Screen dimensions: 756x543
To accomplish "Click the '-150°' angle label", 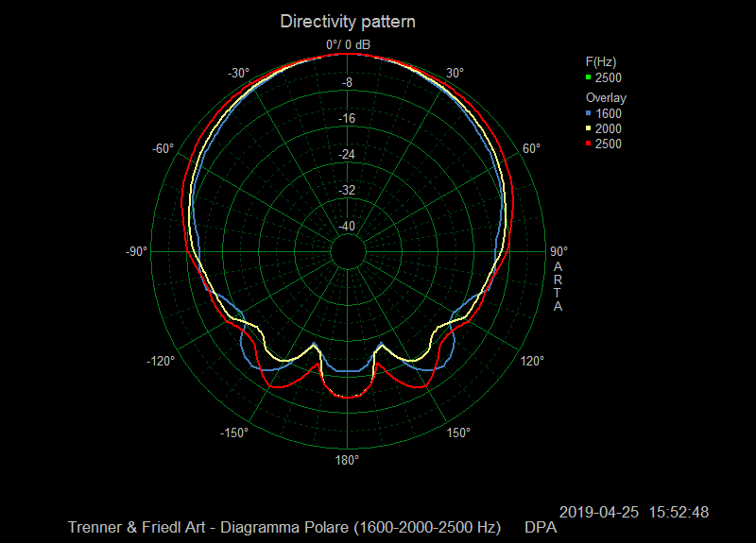I will (x=234, y=433).
